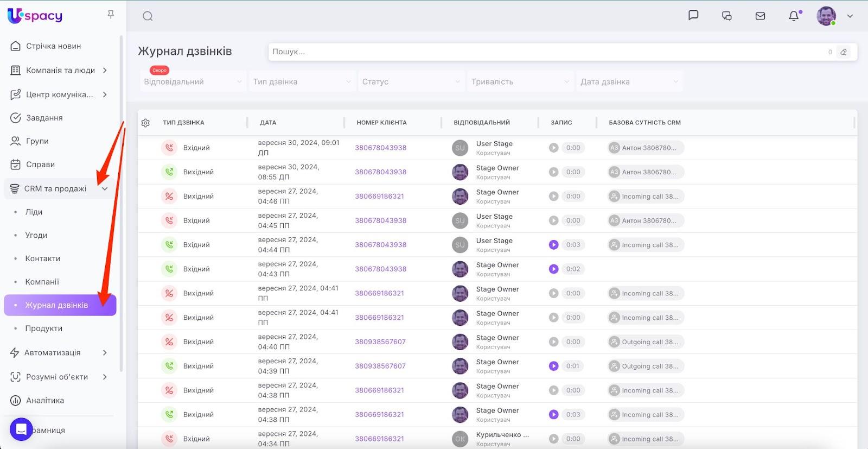Open the floating chat widget button
This screenshot has height=449, width=868.
click(x=21, y=429)
